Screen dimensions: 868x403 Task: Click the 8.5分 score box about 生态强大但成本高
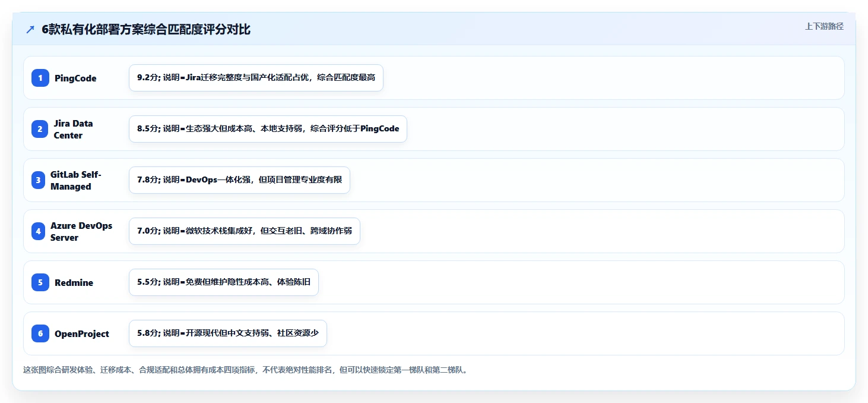(268, 129)
